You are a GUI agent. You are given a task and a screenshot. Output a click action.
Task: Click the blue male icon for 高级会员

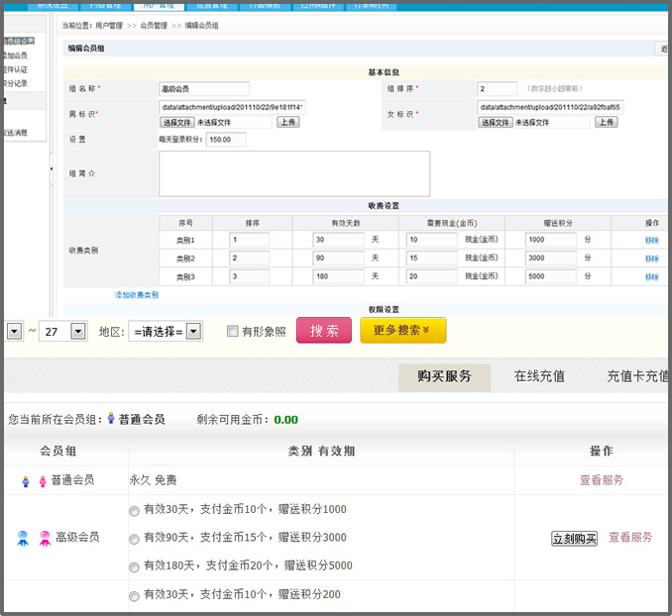[23, 538]
